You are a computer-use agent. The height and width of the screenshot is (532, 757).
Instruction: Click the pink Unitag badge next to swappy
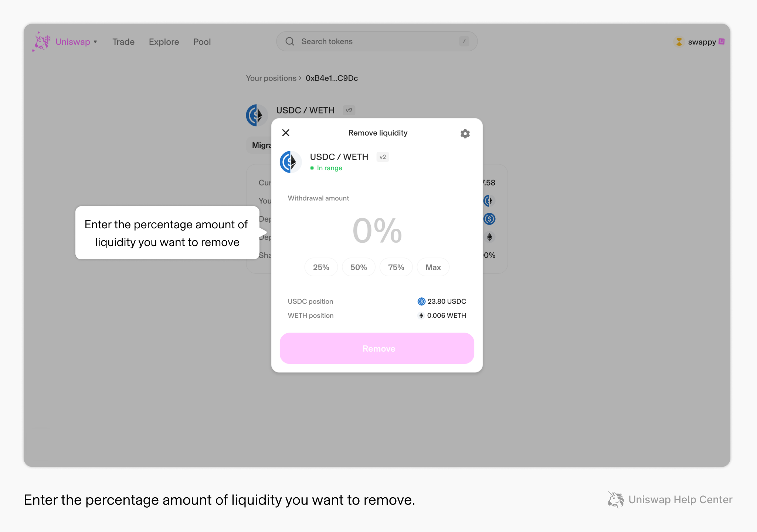722,41
